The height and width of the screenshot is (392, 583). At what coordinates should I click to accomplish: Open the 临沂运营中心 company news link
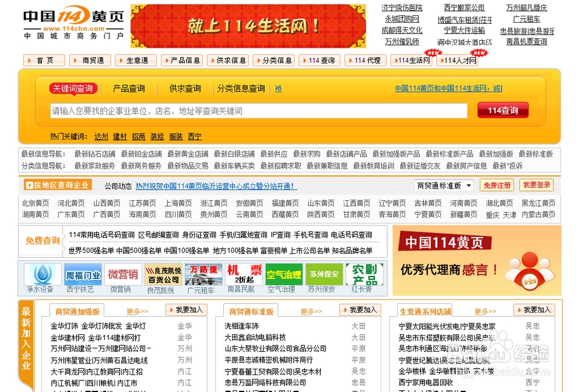[216, 186]
